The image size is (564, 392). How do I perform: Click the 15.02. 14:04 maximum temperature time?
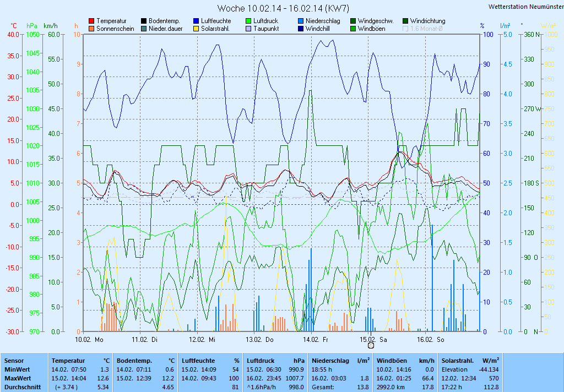tap(69, 378)
